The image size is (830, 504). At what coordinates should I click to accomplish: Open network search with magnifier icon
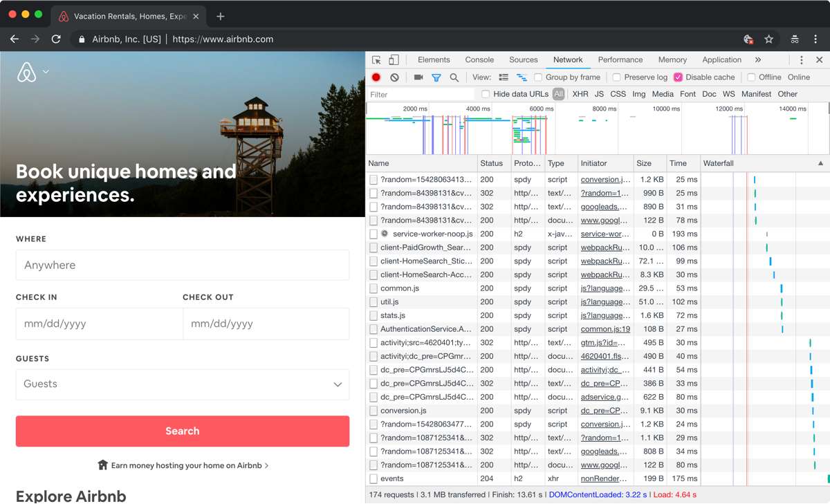tap(454, 77)
